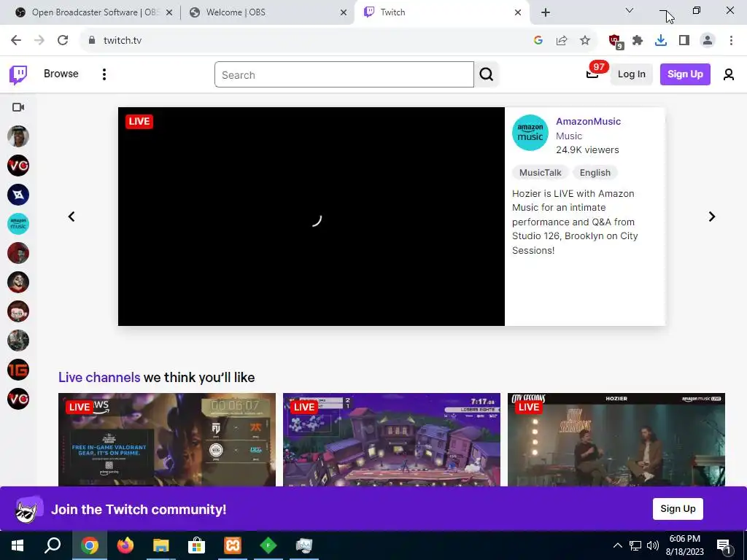Open the first VG channel avatar in sidebar

click(x=18, y=166)
